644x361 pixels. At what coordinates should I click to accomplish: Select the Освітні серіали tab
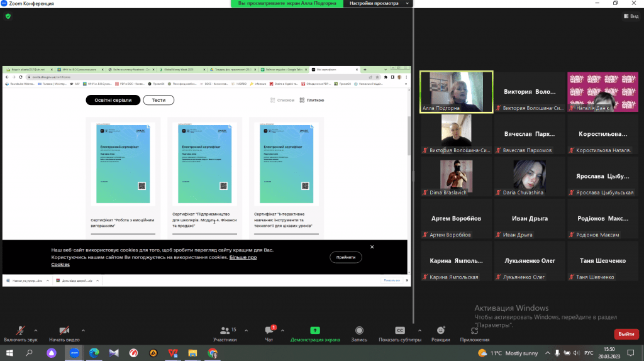click(113, 100)
